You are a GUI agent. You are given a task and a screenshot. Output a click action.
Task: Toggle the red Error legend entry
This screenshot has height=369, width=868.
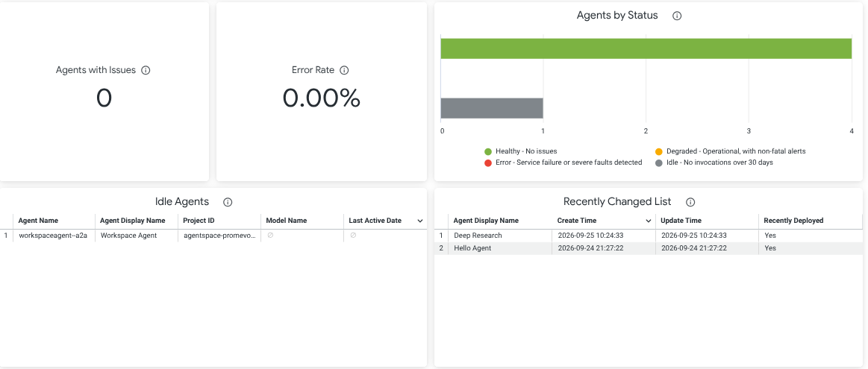coord(563,163)
